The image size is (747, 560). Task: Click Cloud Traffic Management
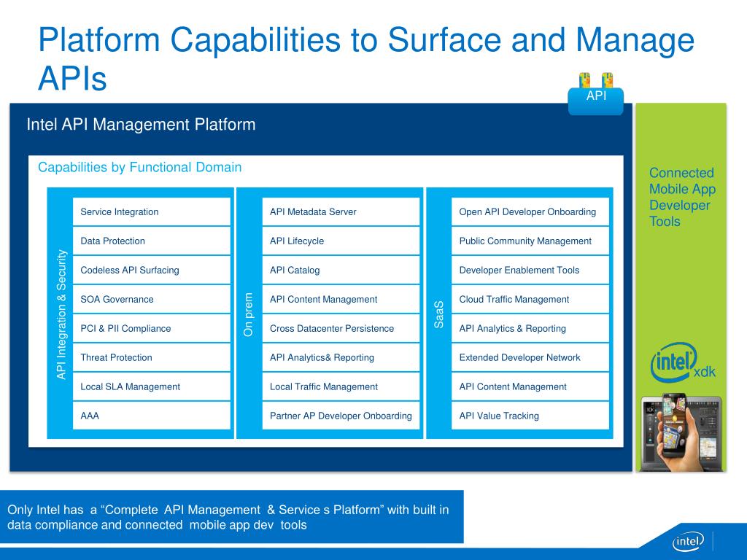[530, 299]
